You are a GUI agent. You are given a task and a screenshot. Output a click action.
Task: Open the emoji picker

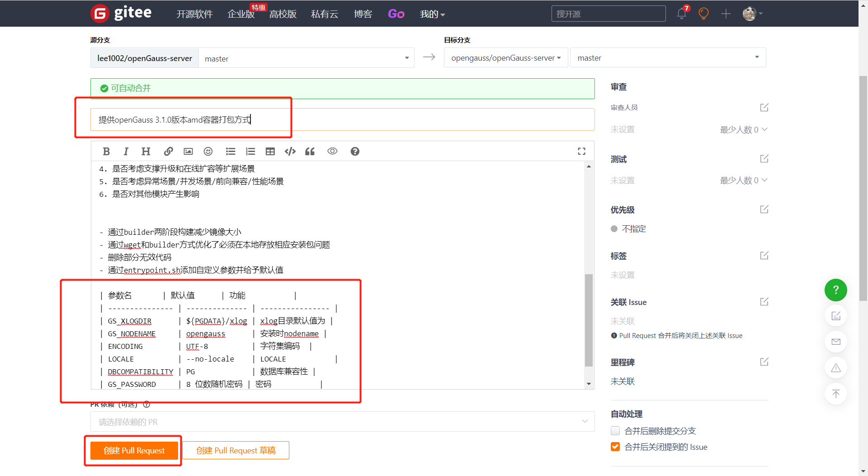pyautogui.click(x=208, y=152)
